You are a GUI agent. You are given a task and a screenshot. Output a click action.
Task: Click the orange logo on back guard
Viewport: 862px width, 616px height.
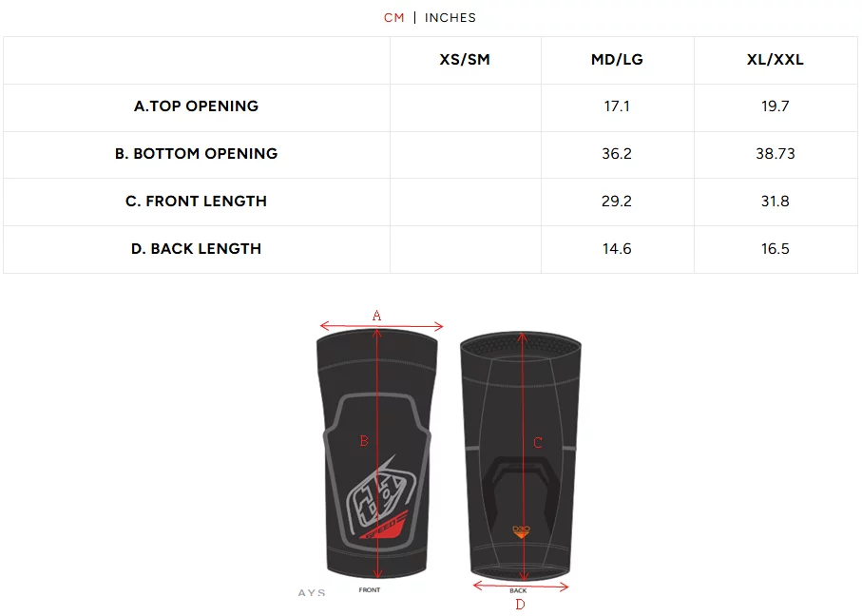coord(520,530)
